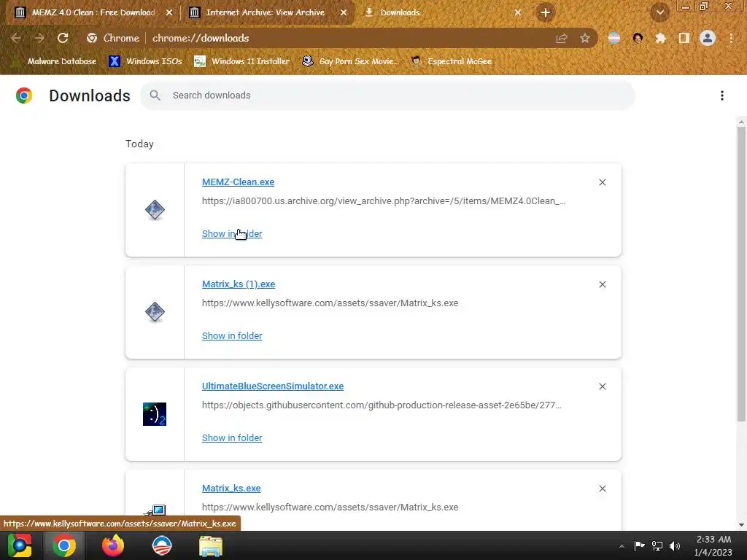
Task: Show UltimateBlueScreenSimulator.exe in folder
Action: 232,437
